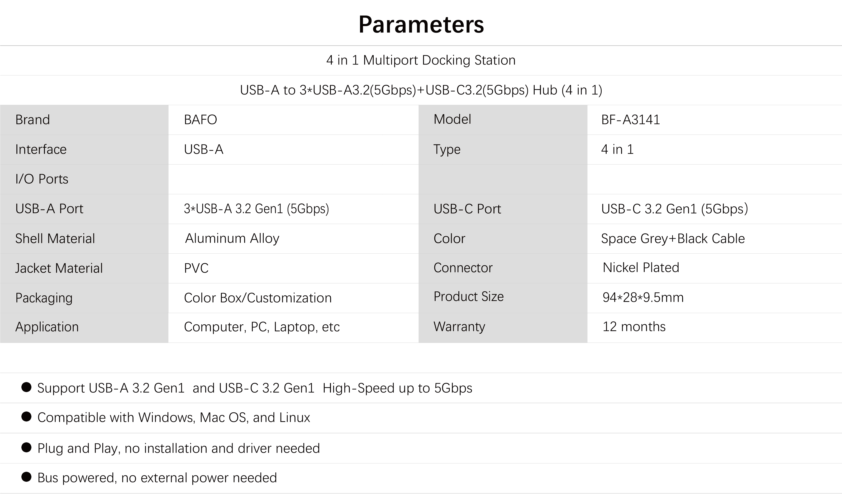Select the 94*28*9.5mm product size
Viewport: 842px width, 504px height.
tap(643, 298)
